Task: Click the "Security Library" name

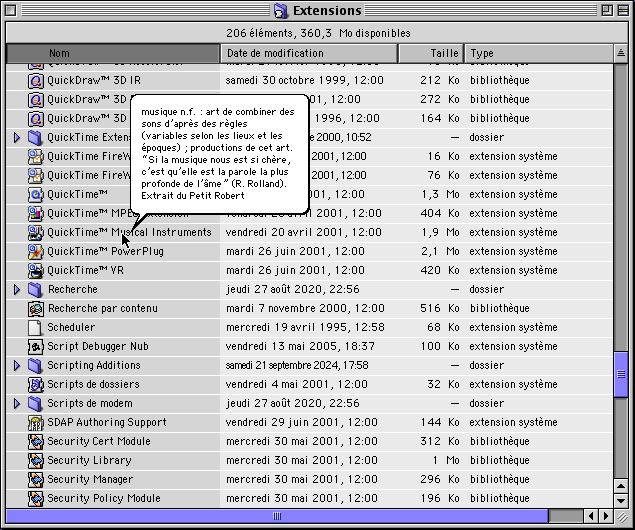Action: pos(89,460)
